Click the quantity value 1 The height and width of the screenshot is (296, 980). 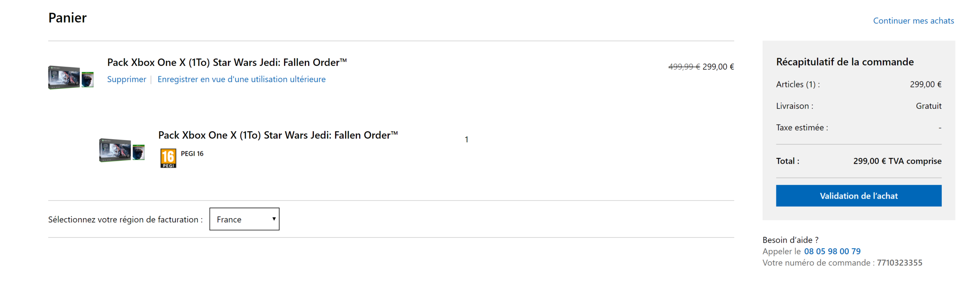[466, 140]
